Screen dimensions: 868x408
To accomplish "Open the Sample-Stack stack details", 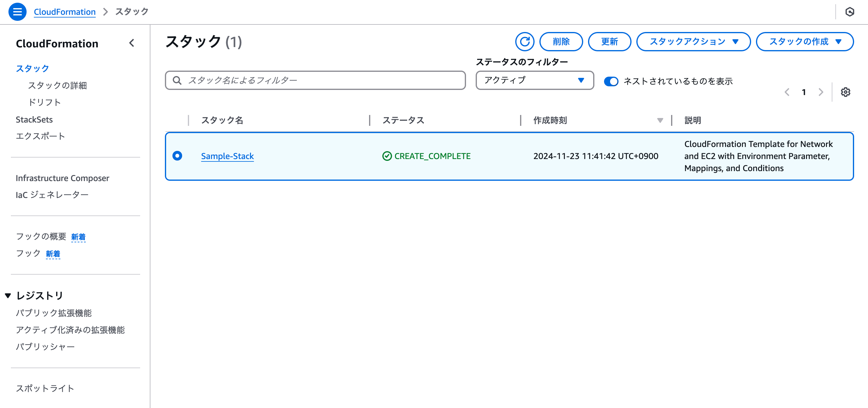I will click(227, 156).
